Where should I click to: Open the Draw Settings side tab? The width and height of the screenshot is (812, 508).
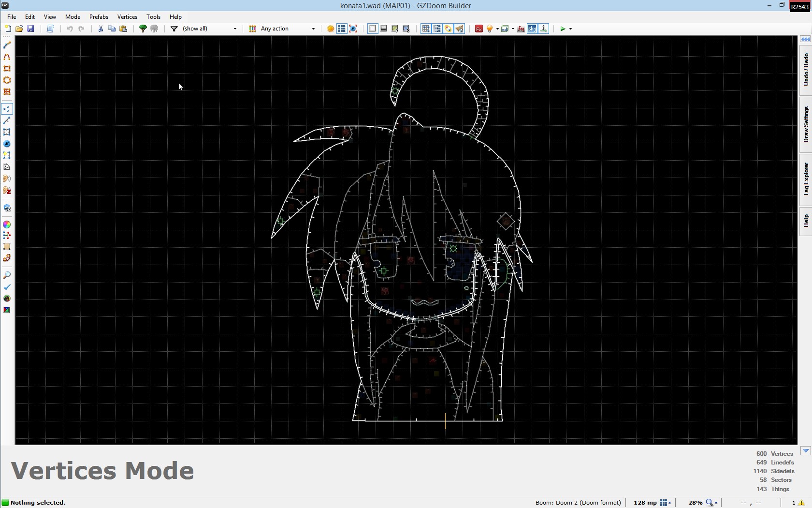(x=806, y=125)
